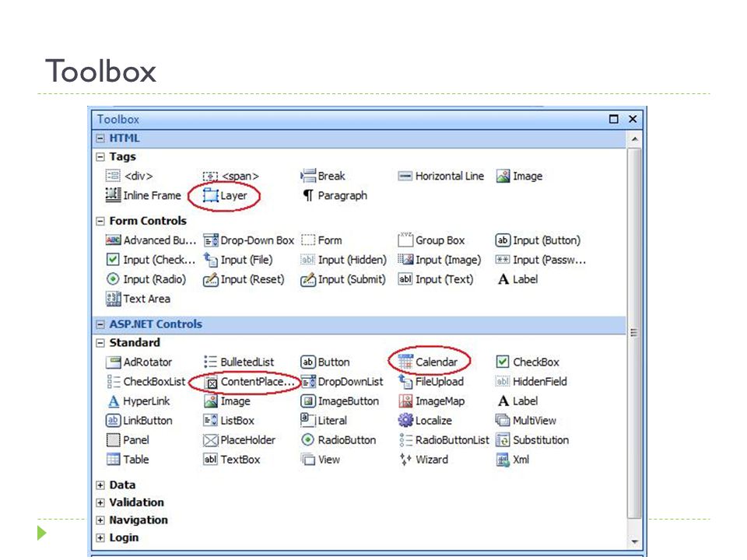Pick the Input (Password) icon
The width and height of the screenshot is (747, 560).
click(503, 260)
